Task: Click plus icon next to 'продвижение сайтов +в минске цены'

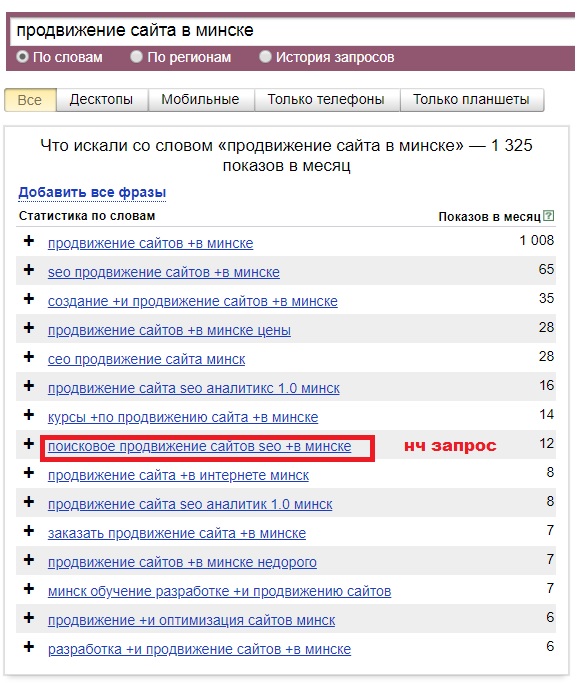Action: (29, 328)
